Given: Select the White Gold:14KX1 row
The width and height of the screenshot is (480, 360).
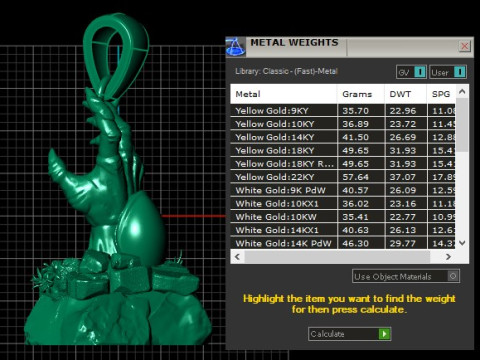Looking at the screenshot, I should coord(343,230).
